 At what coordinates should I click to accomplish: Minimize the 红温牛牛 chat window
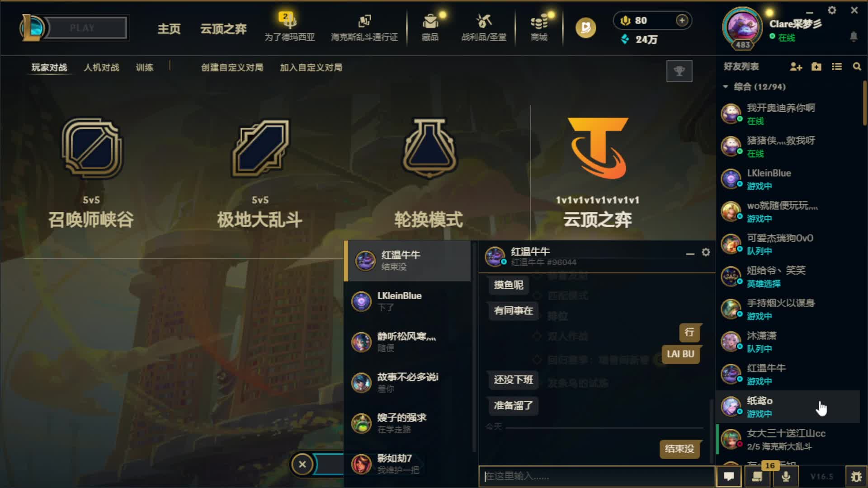690,254
